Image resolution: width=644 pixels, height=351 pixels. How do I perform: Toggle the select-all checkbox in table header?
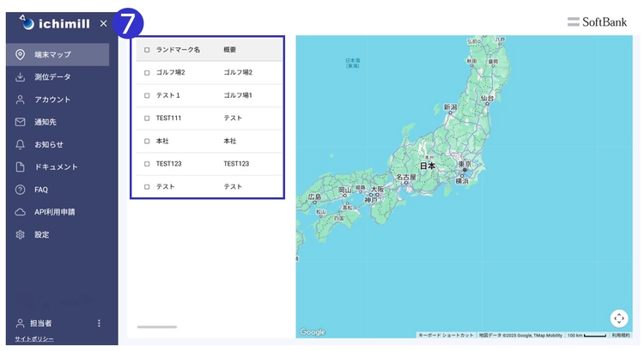pos(147,50)
